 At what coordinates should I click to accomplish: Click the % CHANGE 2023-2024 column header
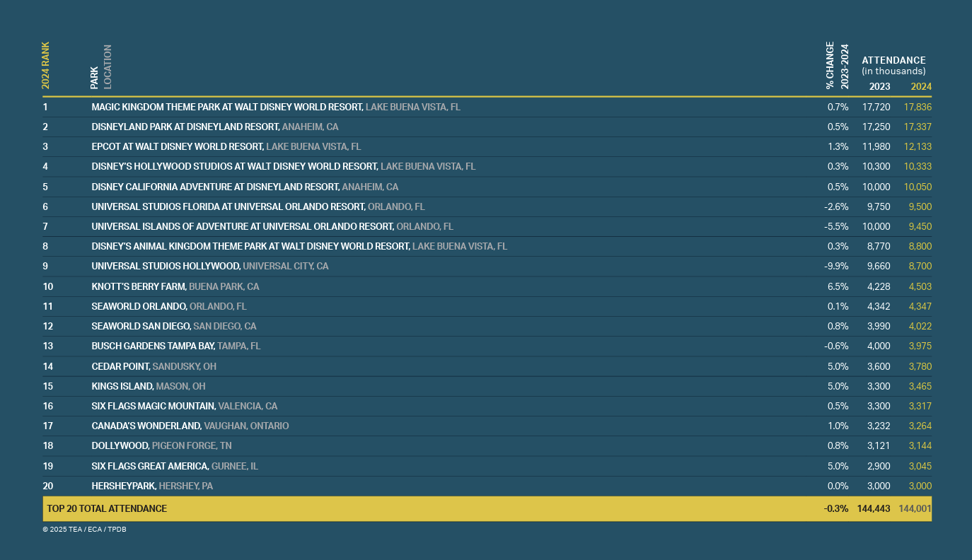pyautogui.click(x=837, y=66)
